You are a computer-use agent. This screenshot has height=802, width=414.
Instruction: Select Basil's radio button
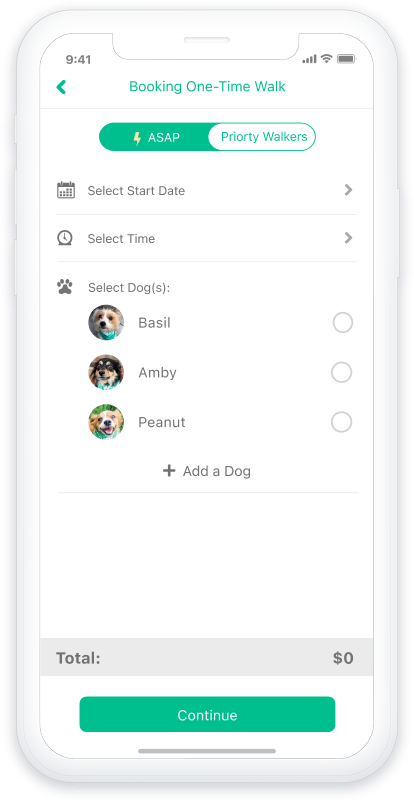342,323
